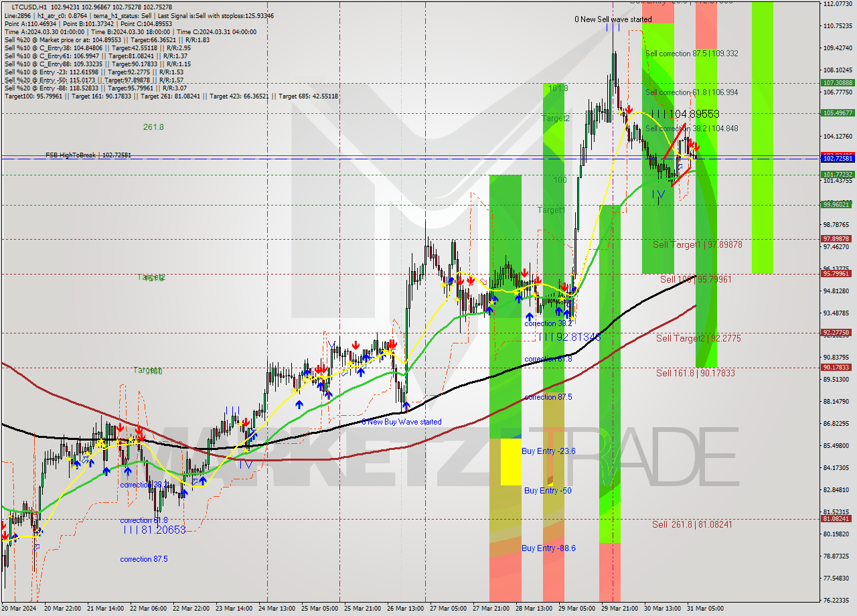Click the 'Sell 161.8 | 90.17833' label
Screen dimensions: 857x616
[x=695, y=373]
